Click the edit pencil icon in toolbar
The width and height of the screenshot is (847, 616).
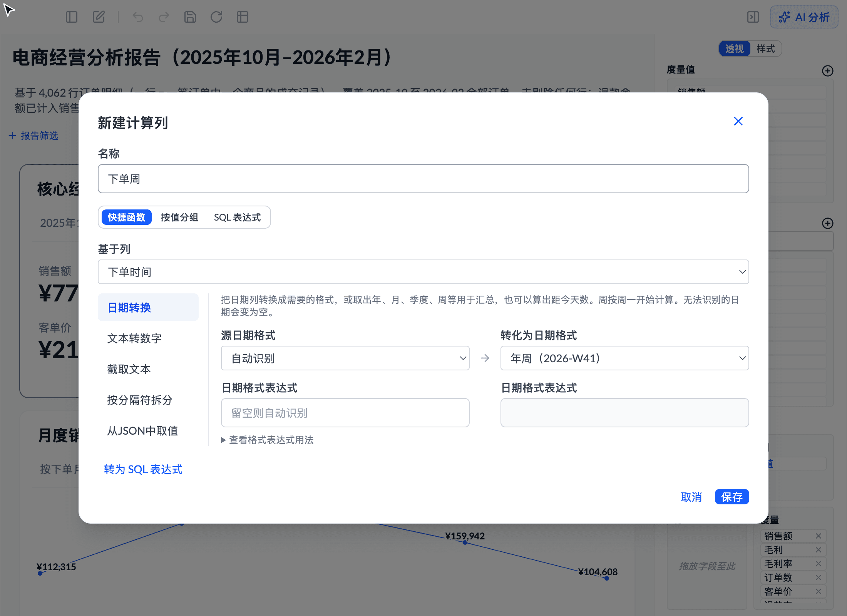99,17
